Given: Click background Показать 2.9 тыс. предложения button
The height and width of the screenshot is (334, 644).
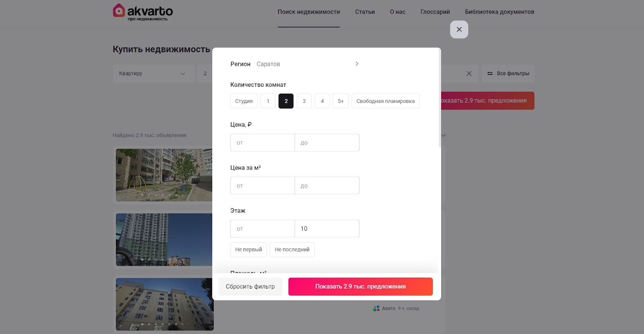Looking at the screenshot, I should 488,100.
